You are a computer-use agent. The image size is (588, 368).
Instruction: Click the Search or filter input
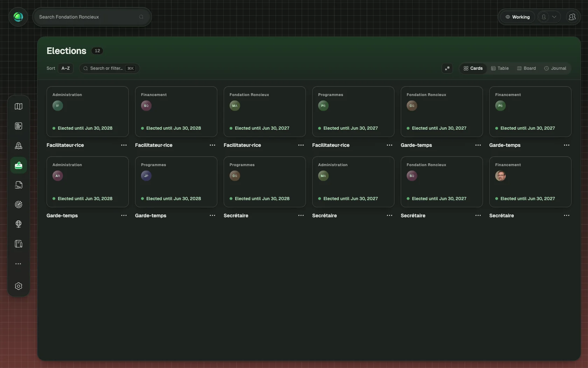click(x=109, y=68)
